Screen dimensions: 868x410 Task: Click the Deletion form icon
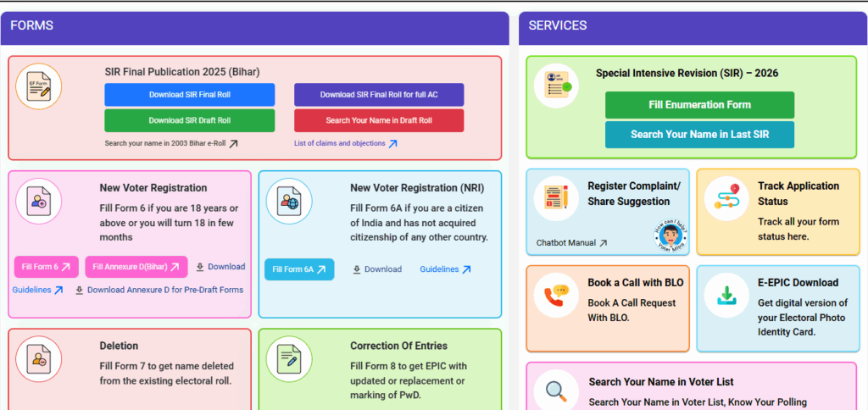pyautogui.click(x=39, y=359)
